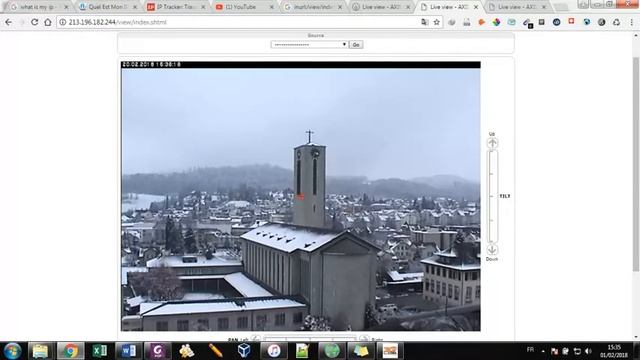Image resolution: width=640 pixels, height=360 pixels.
Task: View site information icon beside URL
Action: (x=62, y=22)
